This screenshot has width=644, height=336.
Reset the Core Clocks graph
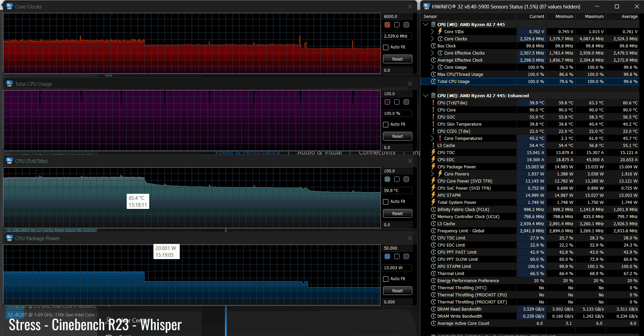[x=398, y=59]
